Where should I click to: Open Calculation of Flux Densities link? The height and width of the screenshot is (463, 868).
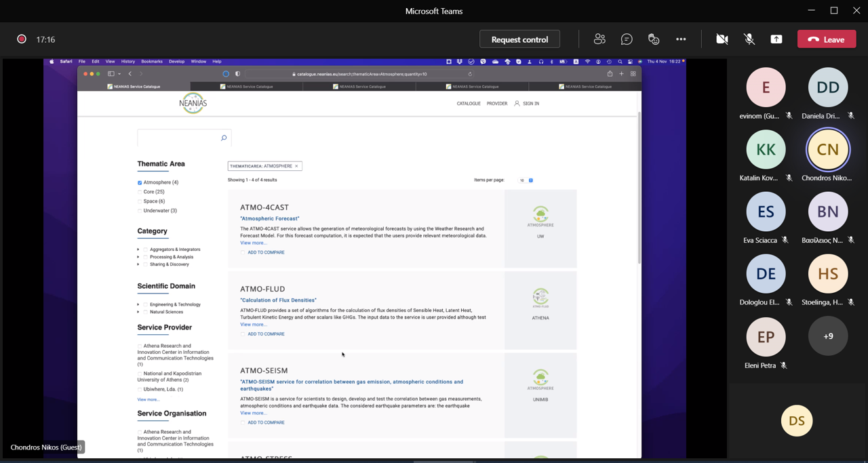(x=278, y=300)
